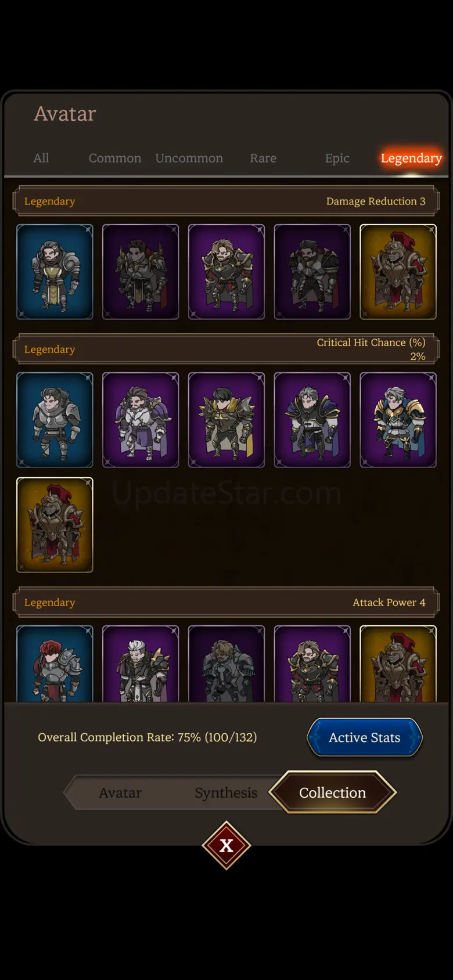Select the Collection section tab
The height and width of the screenshot is (980, 453).
point(333,792)
